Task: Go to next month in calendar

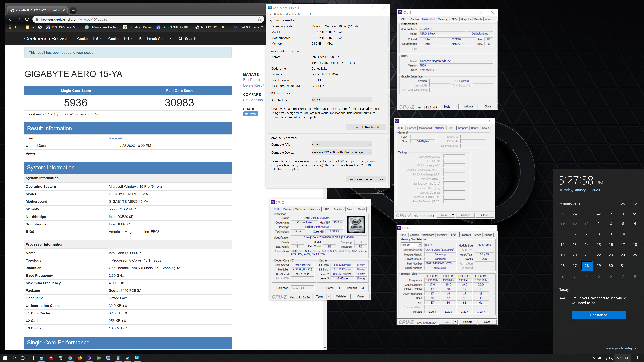Action: coord(635,204)
